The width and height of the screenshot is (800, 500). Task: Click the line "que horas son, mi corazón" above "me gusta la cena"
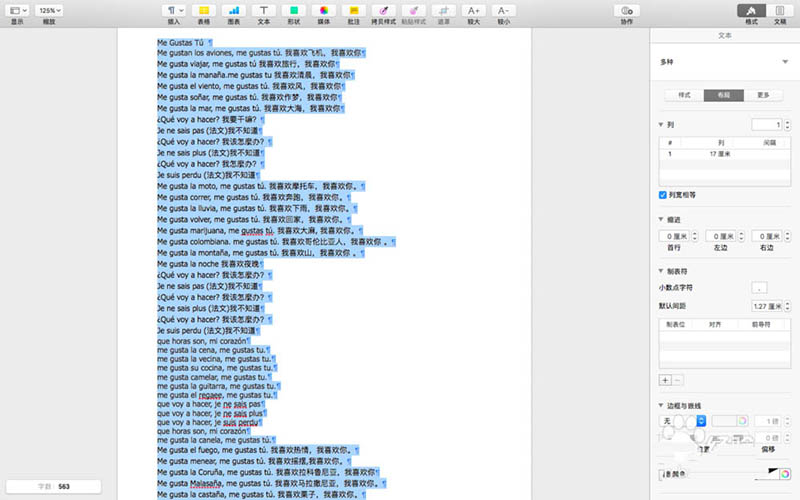point(202,341)
